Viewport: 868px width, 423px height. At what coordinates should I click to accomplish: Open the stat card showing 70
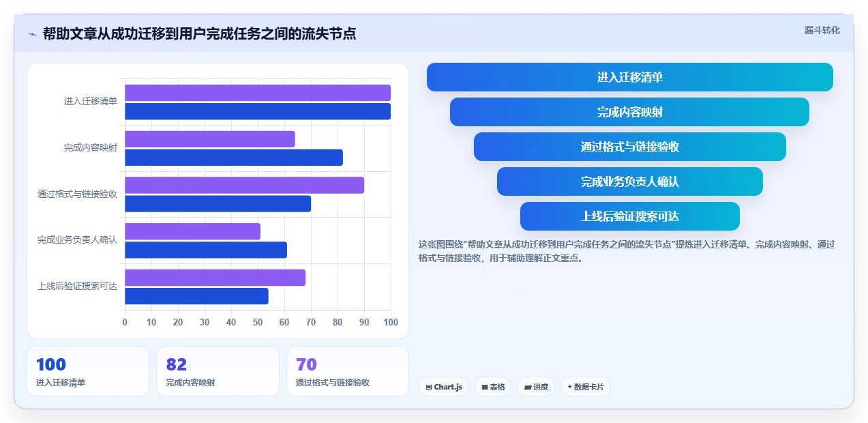[x=348, y=371]
